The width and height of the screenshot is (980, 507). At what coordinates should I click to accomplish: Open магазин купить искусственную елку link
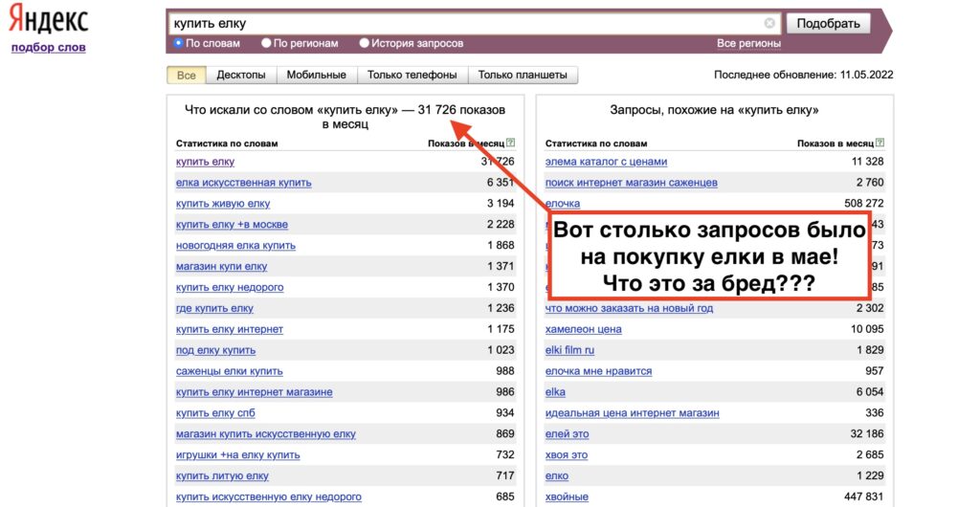[x=266, y=434]
